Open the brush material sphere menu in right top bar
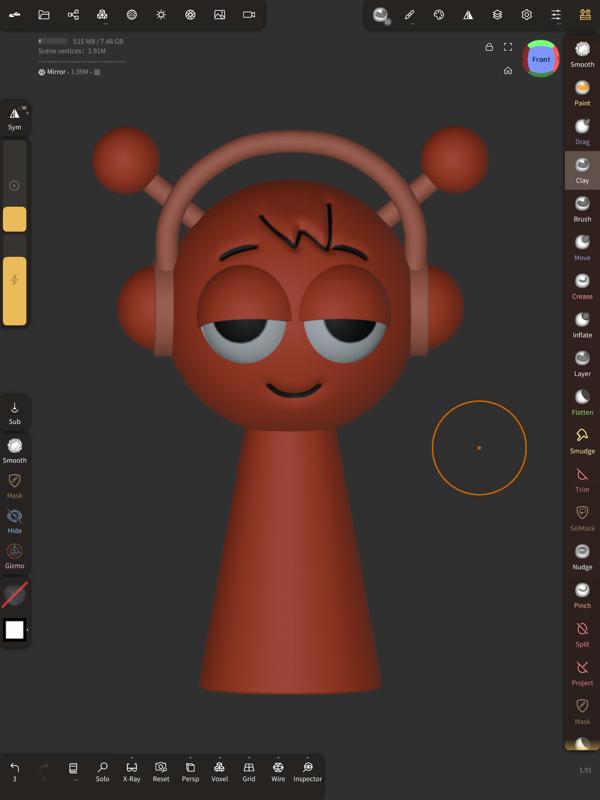This screenshot has width=600, height=800. tap(381, 15)
